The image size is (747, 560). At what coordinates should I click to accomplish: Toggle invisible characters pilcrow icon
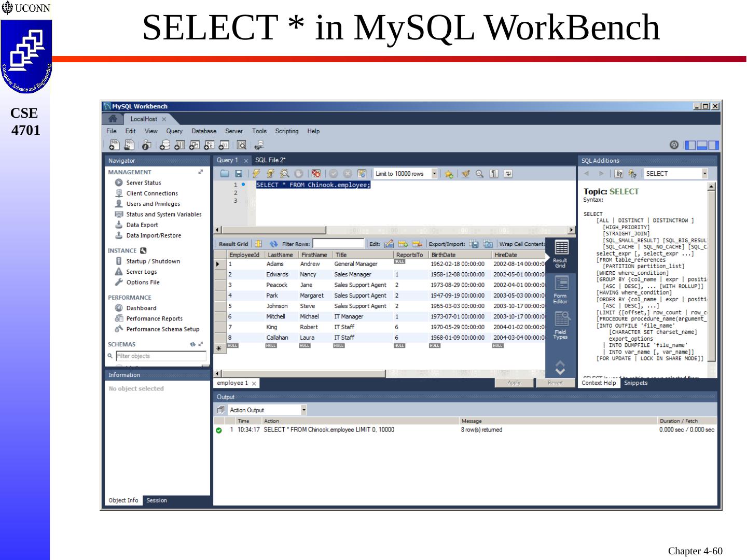[x=494, y=174]
